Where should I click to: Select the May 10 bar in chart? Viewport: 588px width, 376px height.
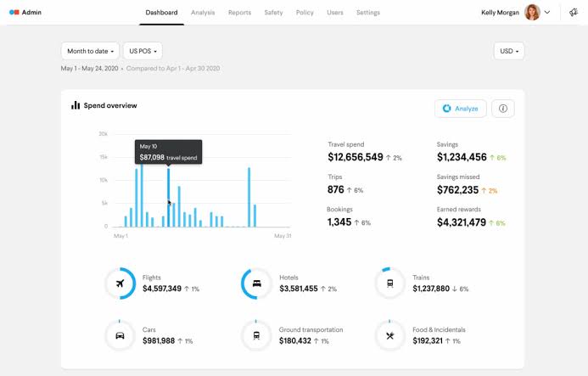point(168,198)
